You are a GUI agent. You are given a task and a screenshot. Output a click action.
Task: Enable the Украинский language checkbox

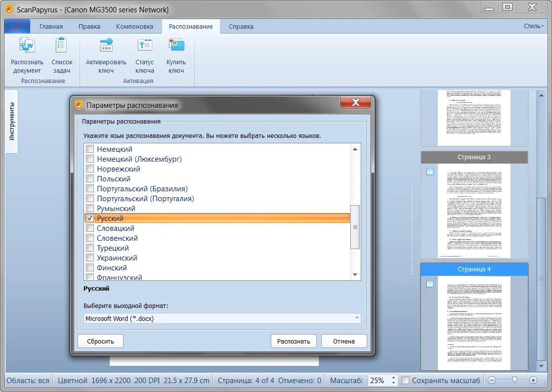[90, 258]
